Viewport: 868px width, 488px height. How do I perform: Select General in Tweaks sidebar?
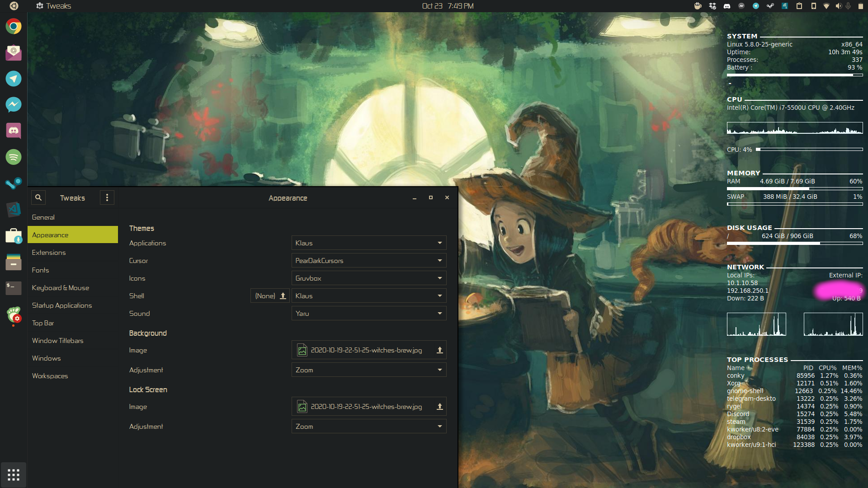(x=73, y=217)
